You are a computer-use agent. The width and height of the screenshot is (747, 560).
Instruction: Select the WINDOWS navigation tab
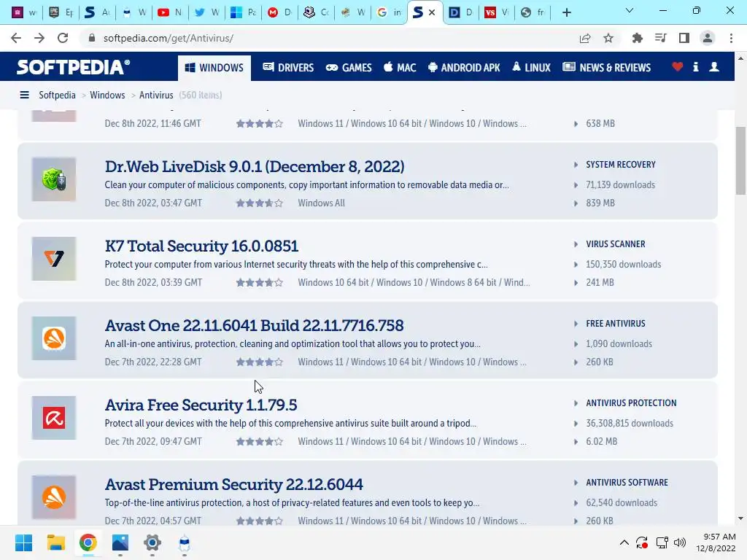point(214,68)
